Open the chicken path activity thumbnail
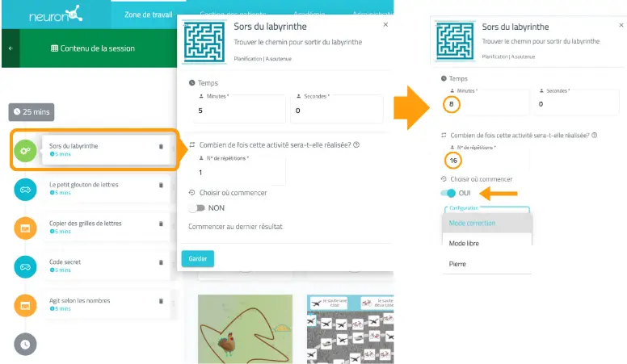The width and height of the screenshot is (627, 364). point(245,328)
